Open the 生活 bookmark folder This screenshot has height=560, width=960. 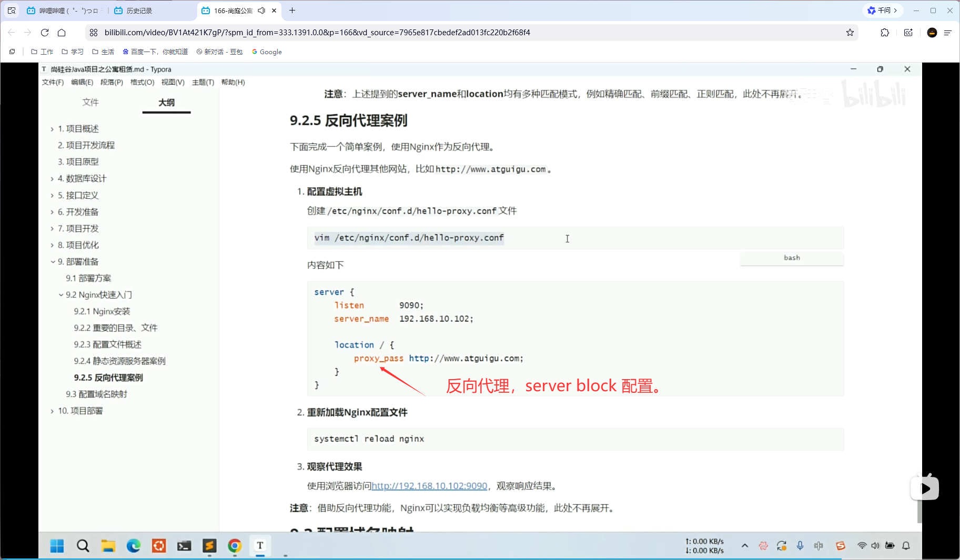(x=103, y=52)
